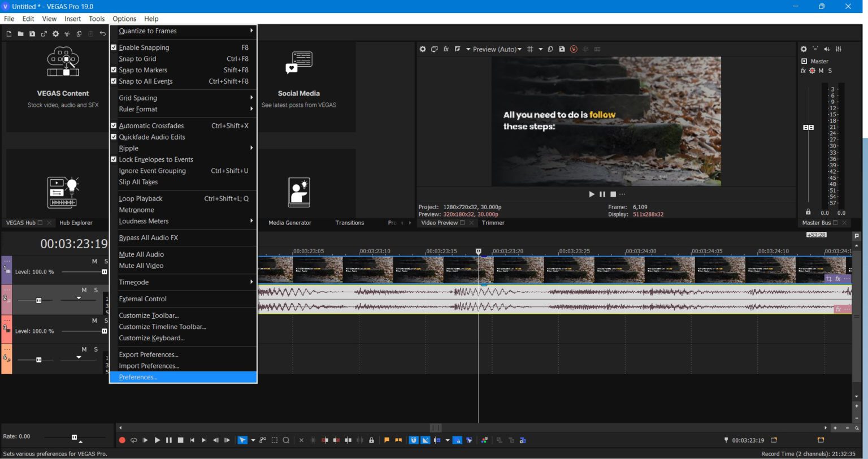Open video preview project properties gear

click(423, 49)
